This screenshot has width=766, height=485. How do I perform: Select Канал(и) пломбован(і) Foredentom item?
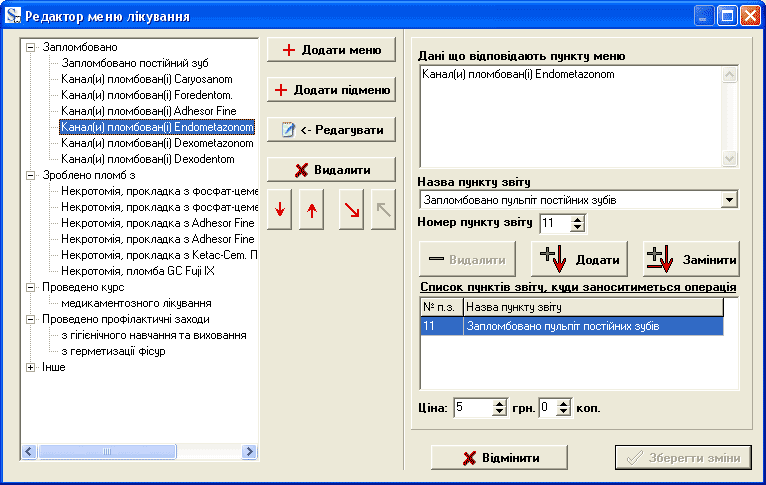pyautogui.click(x=147, y=95)
